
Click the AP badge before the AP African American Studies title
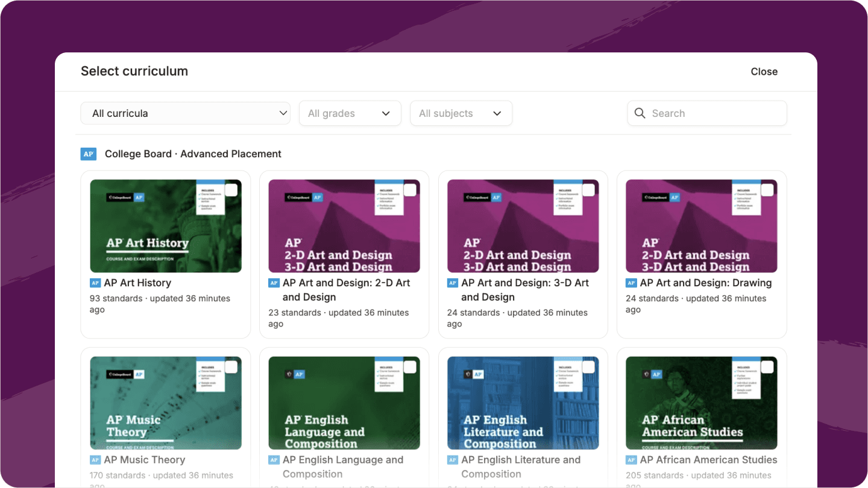[x=631, y=460]
